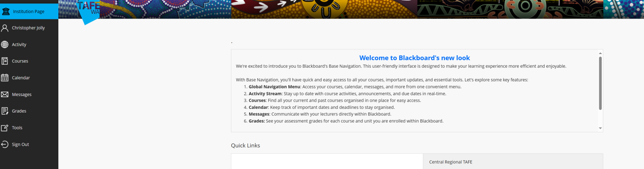This screenshot has width=644, height=169.
Task: Open the Central Regional TAFE quick link
Action: coord(451,162)
